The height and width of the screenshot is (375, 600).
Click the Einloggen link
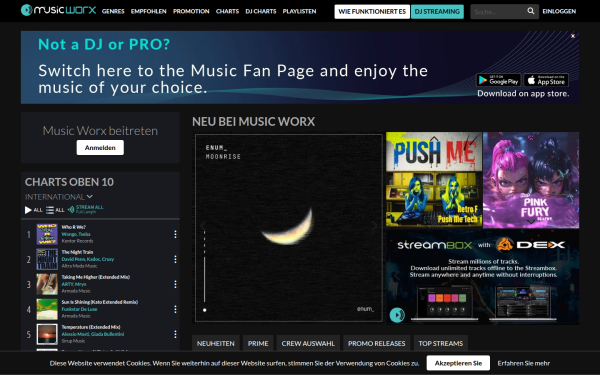pos(559,11)
